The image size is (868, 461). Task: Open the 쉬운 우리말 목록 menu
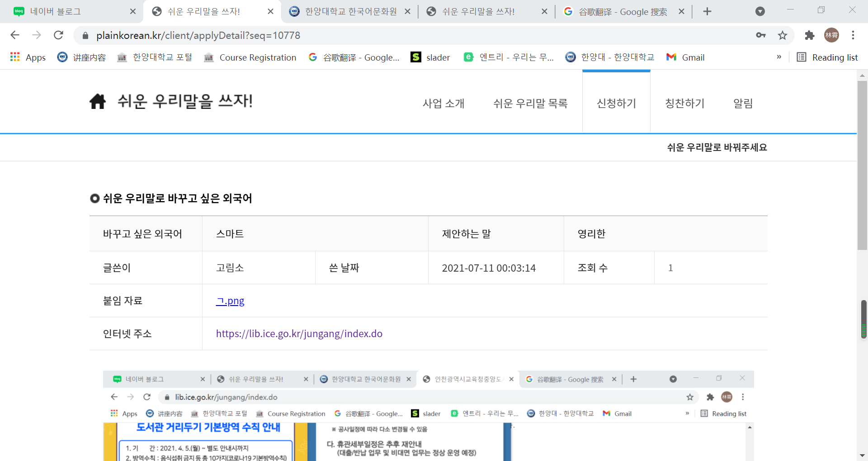(x=530, y=103)
